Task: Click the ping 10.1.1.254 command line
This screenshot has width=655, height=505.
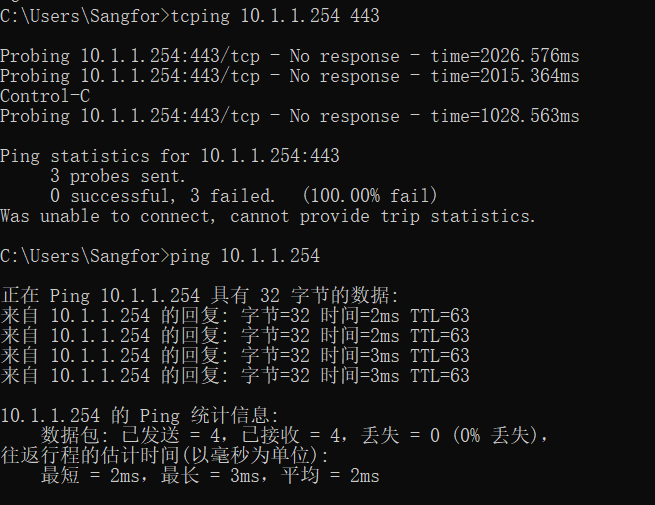Action: pyautogui.click(x=160, y=256)
